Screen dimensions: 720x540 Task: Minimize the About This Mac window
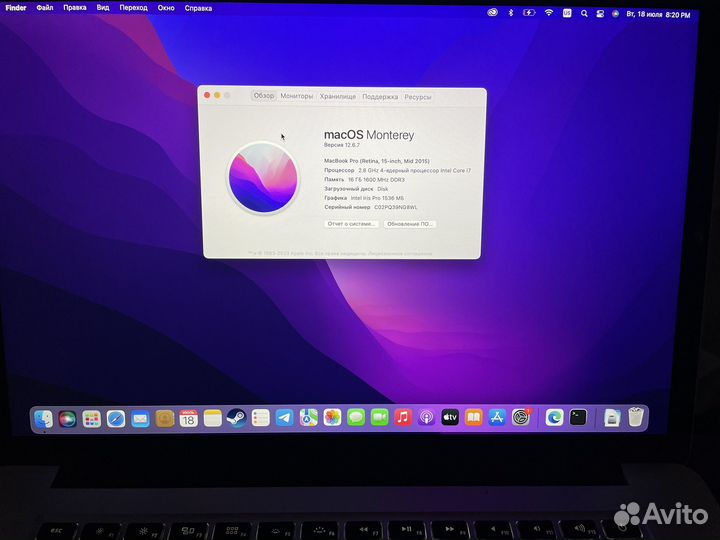[x=217, y=95]
